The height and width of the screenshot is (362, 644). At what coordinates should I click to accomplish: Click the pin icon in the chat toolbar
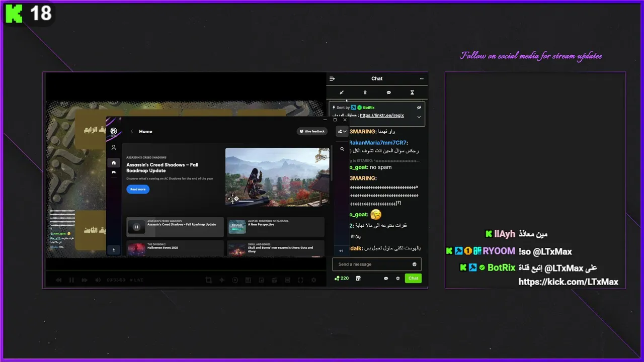[x=342, y=93]
